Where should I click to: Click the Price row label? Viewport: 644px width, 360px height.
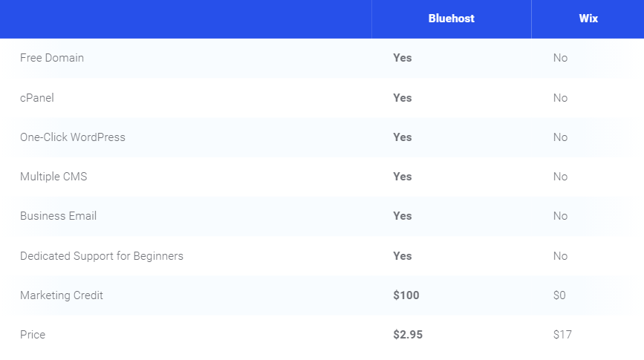pos(33,335)
